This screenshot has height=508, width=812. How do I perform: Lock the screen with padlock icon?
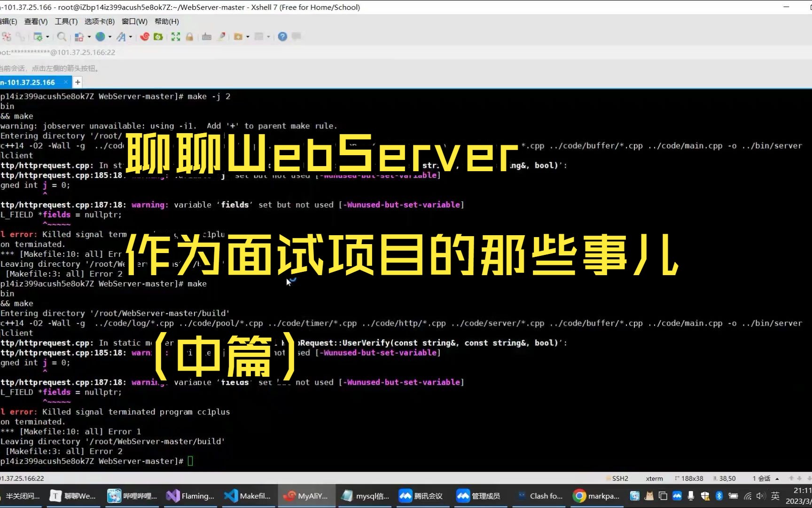[189, 37]
